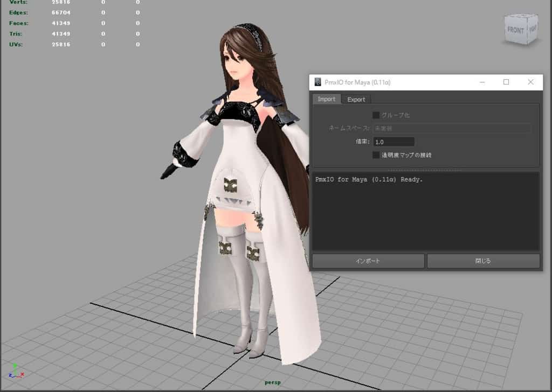Viewport: 552px width, 392px height.
Task: Minimize the PmxIO for Maya window
Action: click(481, 82)
